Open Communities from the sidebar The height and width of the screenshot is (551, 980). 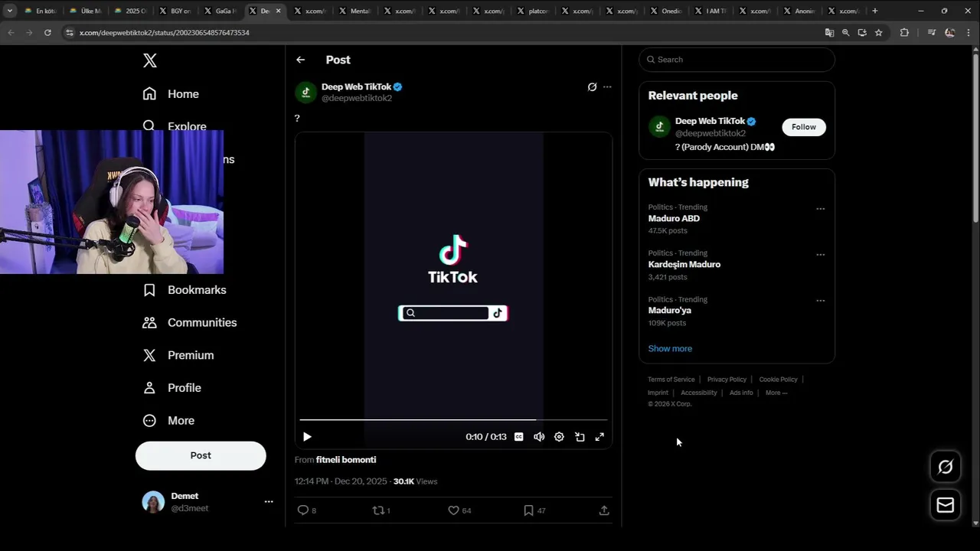click(x=190, y=323)
